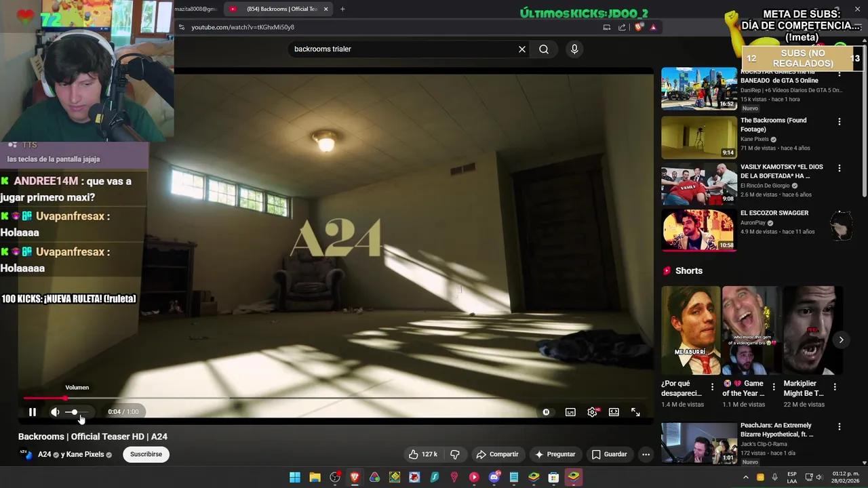Open highlighted BlueStacks taskbar icon
The height and width of the screenshot is (488, 868).
pos(574,477)
